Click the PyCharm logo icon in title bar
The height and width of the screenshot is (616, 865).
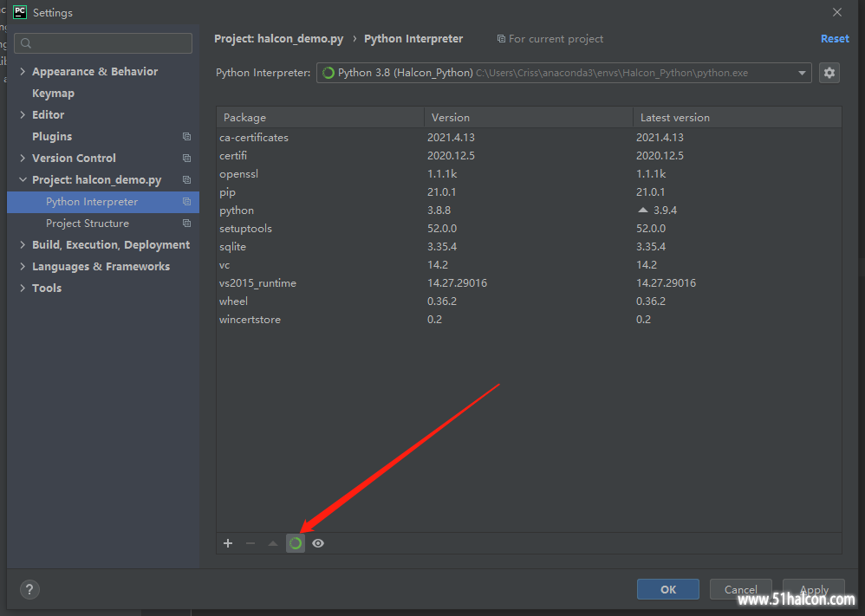click(x=20, y=12)
